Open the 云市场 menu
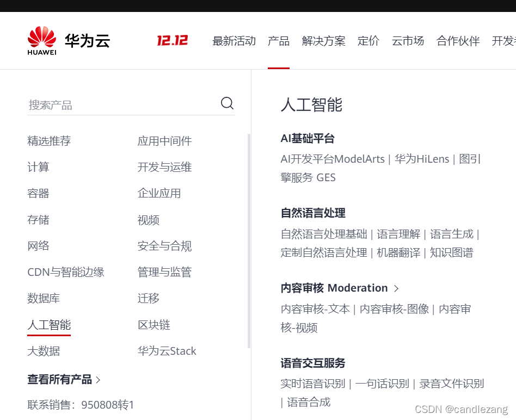Viewport: 516px width, 420px height. (x=408, y=41)
